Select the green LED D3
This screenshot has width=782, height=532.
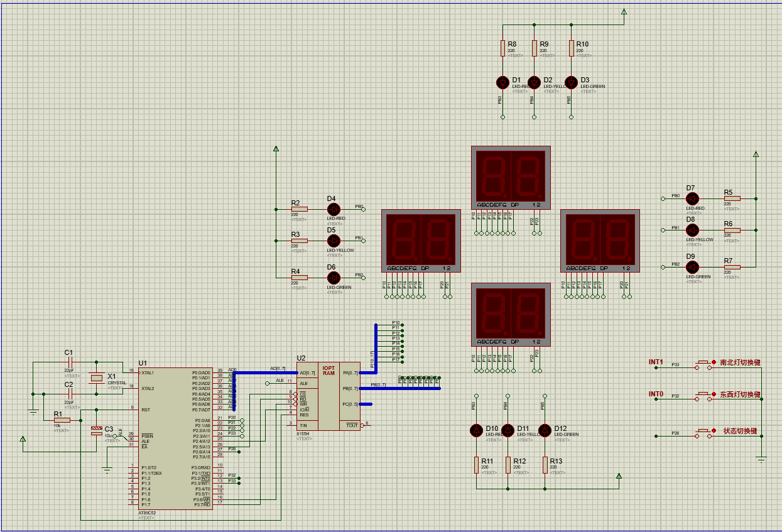(x=571, y=82)
